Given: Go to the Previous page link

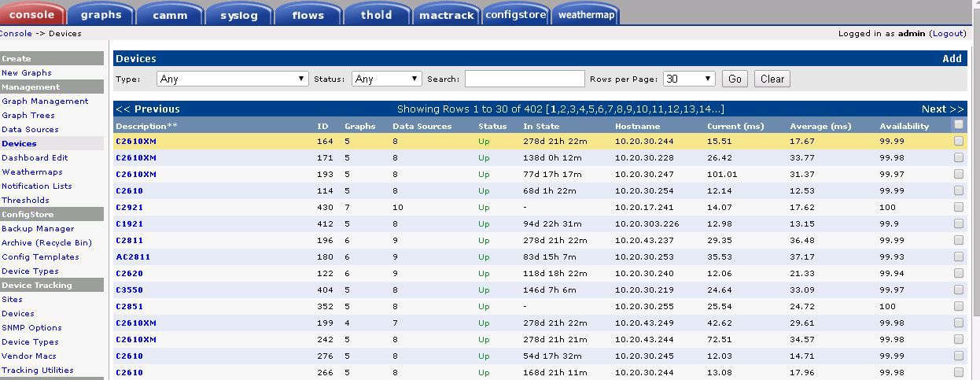Looking at the screenshot, I should click(x=147, y=109).
